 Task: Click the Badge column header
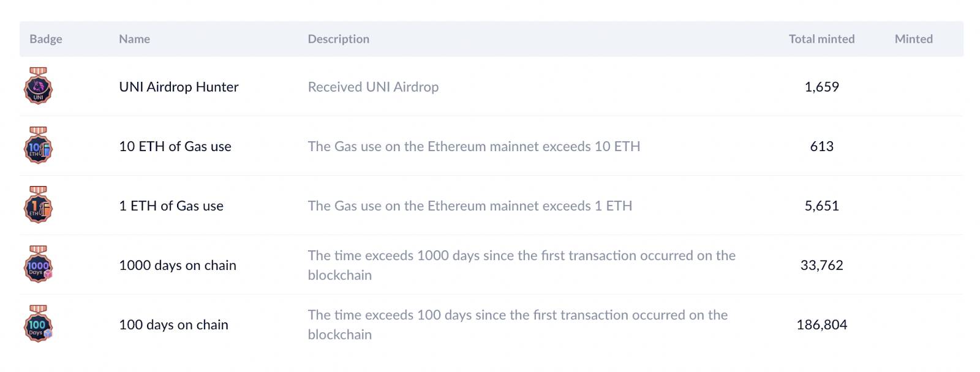click(46, 39)
